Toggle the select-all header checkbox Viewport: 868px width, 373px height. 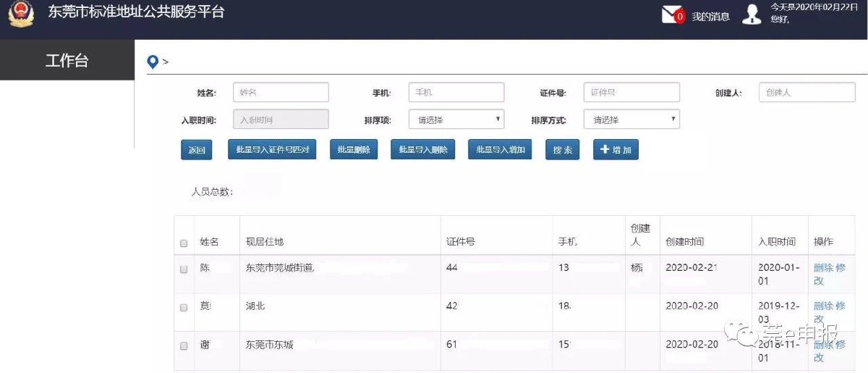coord(184,243)
